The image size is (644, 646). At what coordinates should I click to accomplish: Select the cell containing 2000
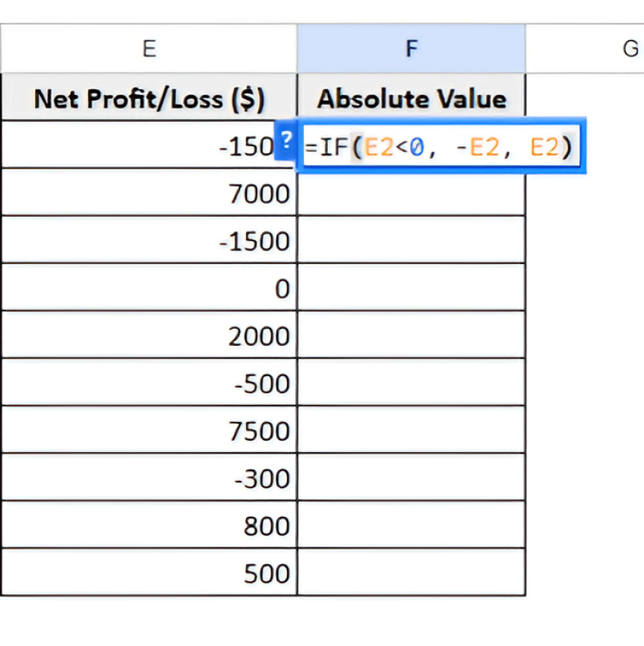coord(149,336)
